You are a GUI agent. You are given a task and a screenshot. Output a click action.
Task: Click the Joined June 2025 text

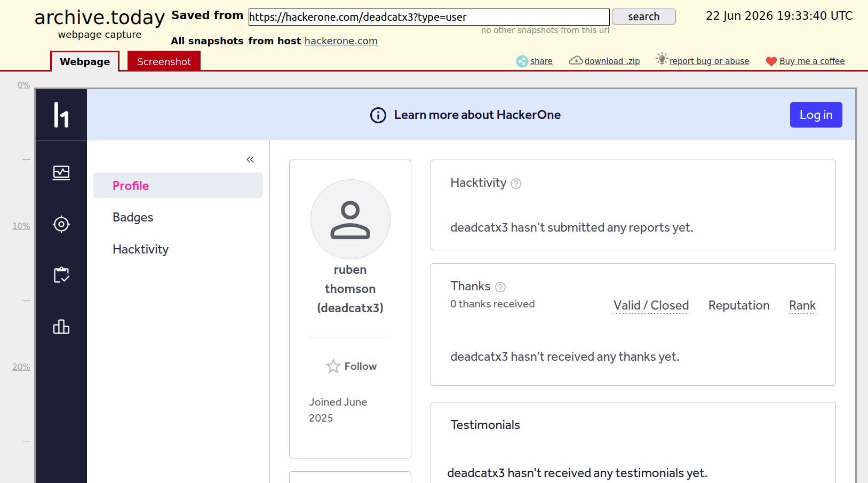tap(338, 410)
